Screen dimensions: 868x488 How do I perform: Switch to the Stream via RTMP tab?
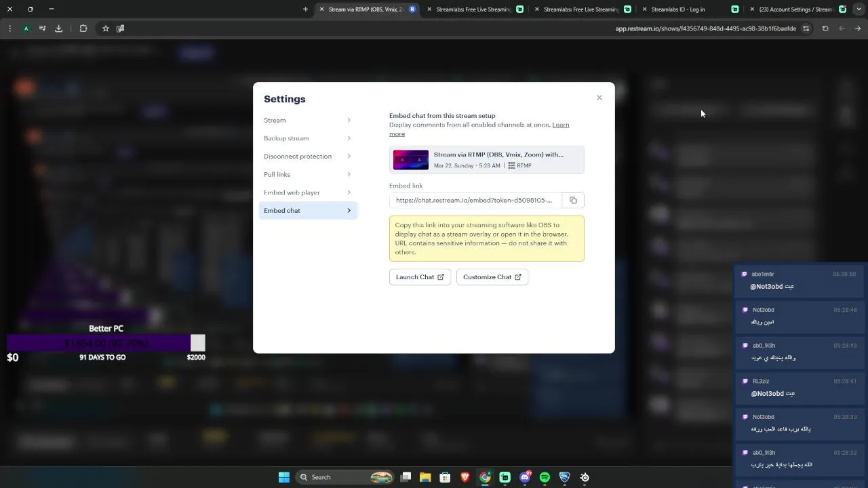coord(366,9)
